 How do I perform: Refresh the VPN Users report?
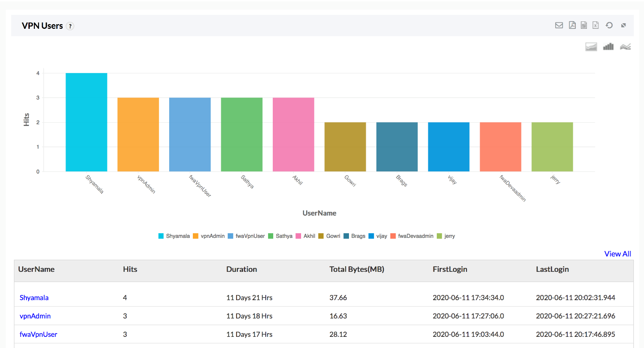[x=609, y=25]
